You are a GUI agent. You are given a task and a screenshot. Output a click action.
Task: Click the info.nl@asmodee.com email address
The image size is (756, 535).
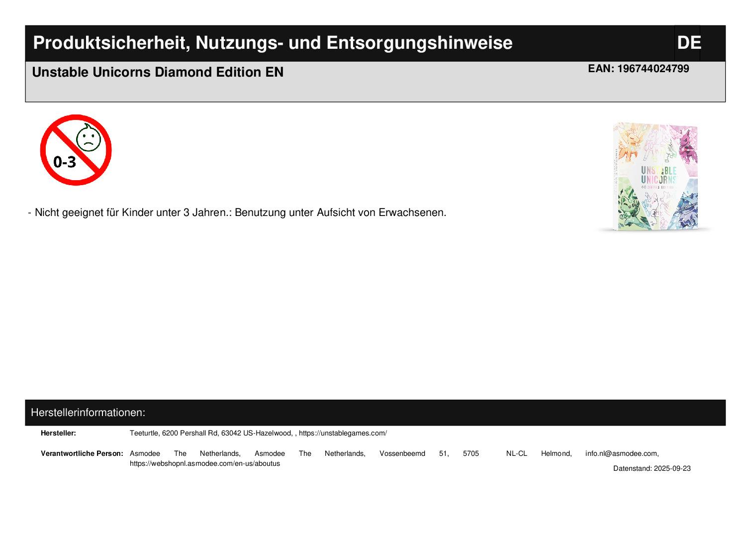622,453
